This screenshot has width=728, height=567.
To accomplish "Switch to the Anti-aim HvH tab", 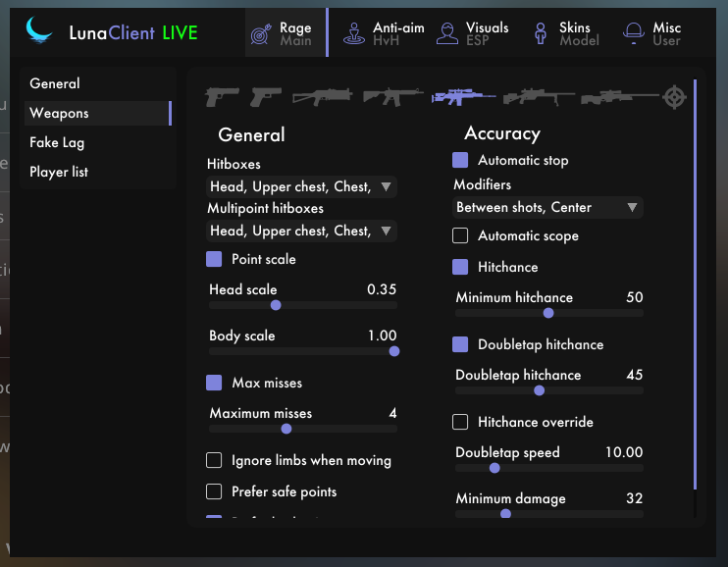I will pos(384,33).
